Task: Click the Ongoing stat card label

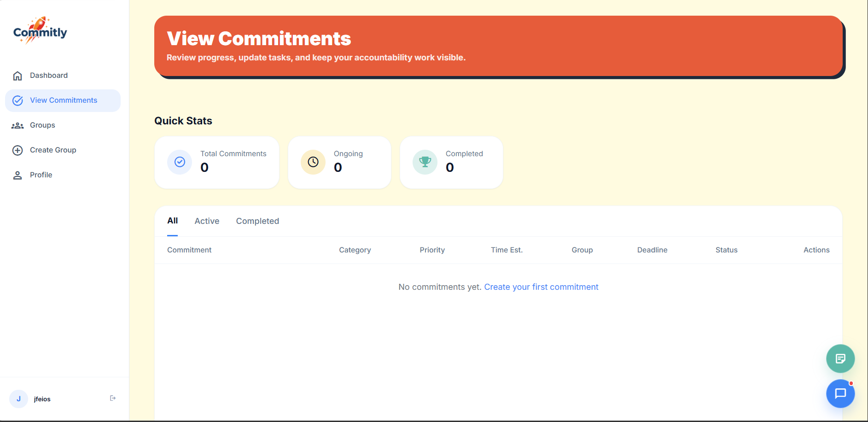Action: click(x=348, y=154)
